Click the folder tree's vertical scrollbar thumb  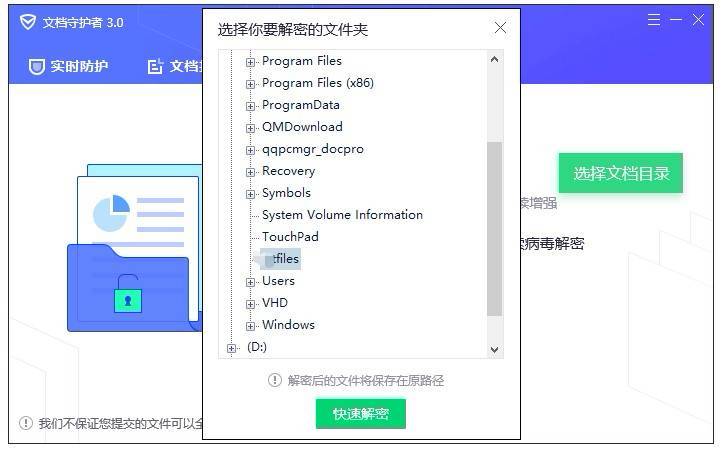coord(494,229)
